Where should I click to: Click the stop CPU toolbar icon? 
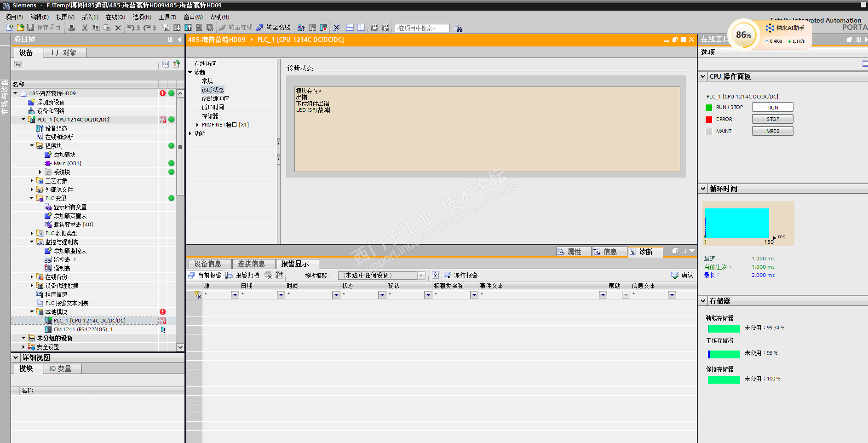coord(323,28)
